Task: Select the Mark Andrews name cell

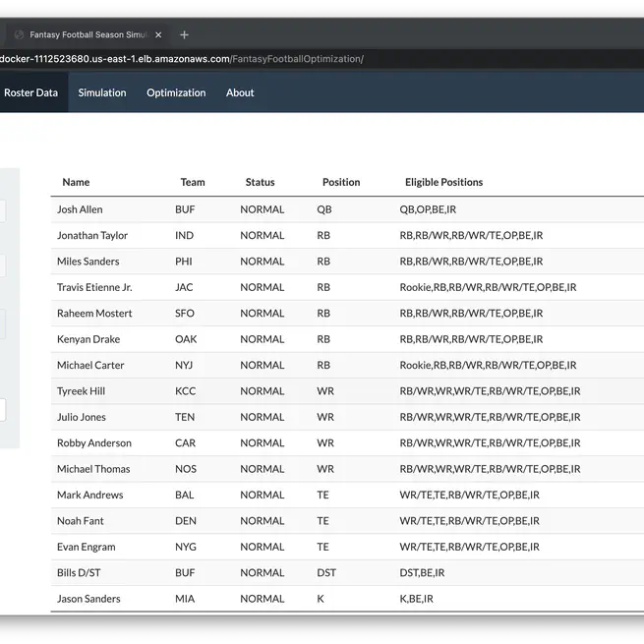Action: [89, 495]
